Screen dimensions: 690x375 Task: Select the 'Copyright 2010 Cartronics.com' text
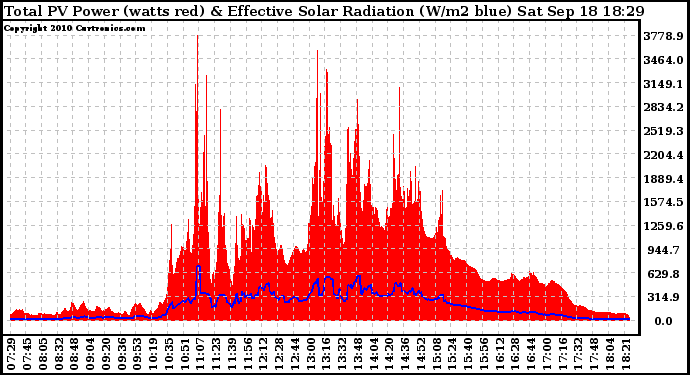(74, 28)
